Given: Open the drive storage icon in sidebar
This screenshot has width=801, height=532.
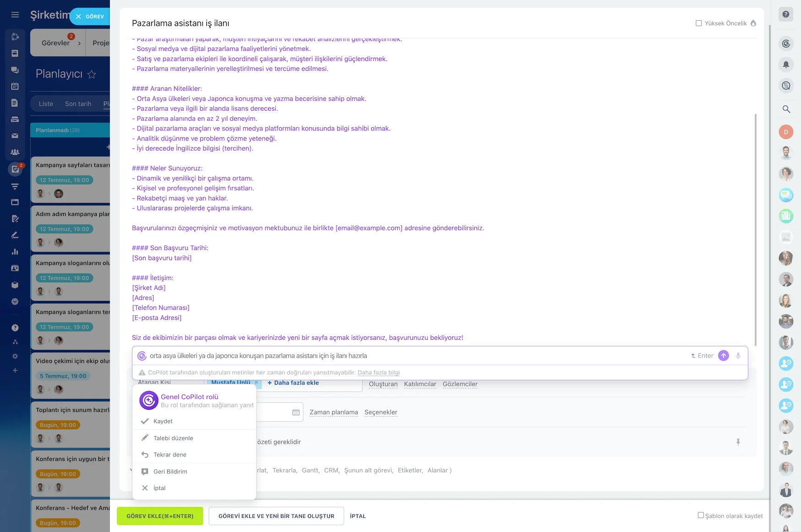Looking at the screenshot, I should 15,119.
